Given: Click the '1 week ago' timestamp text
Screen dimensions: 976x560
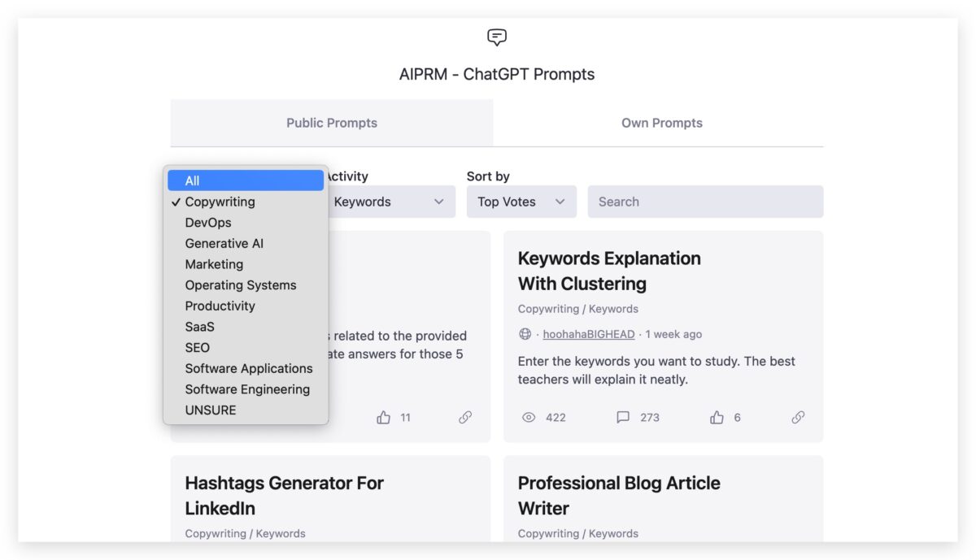Looking at the screenshot, I should click(673, 334).
